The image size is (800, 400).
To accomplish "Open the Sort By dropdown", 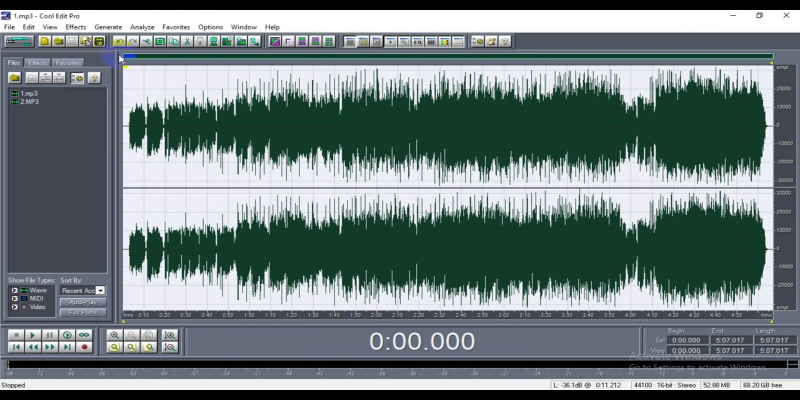I will click(100, 290).
